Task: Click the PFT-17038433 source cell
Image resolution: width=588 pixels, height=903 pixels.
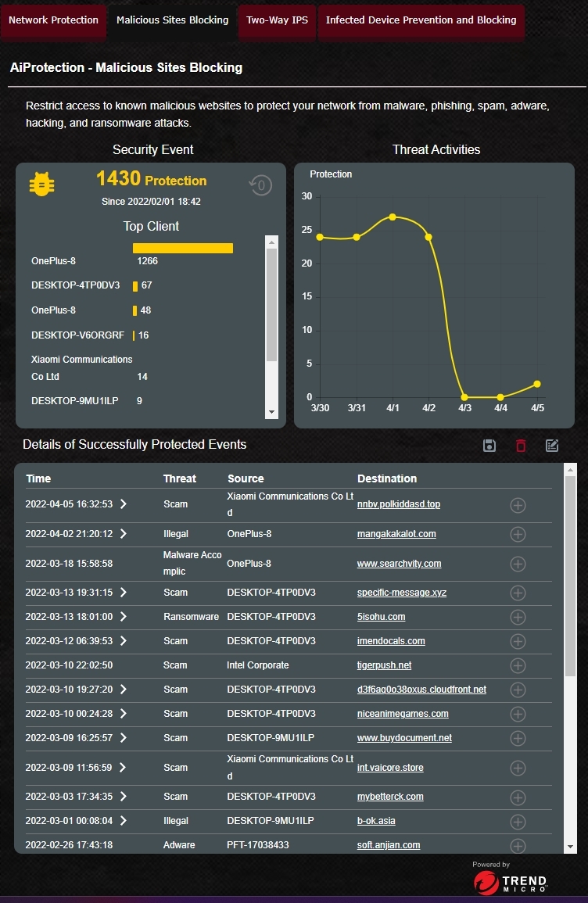Action: 258,845
